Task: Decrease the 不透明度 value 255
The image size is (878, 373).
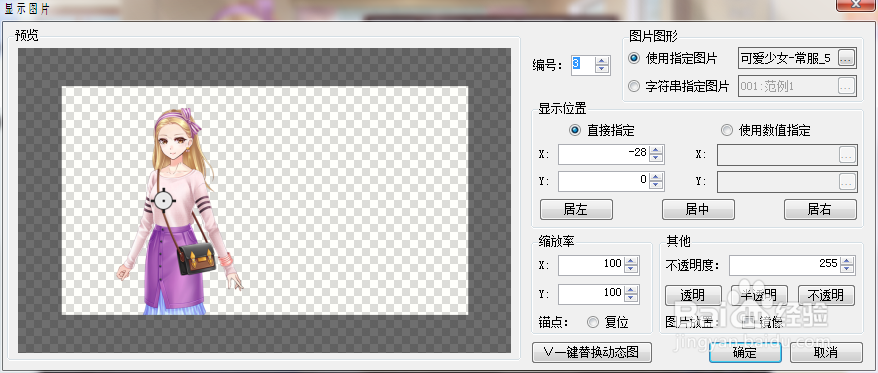Action: click(x=848, y=269)
